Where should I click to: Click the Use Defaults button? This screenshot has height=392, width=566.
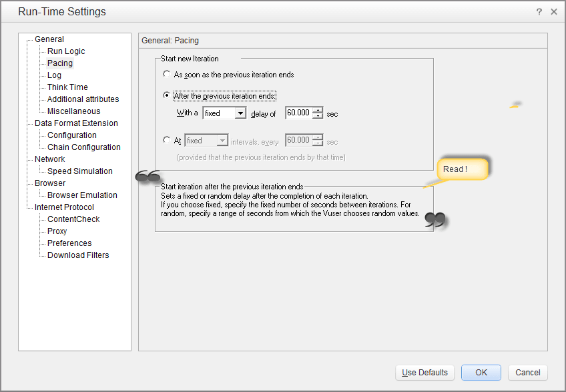tap(425, 373)
